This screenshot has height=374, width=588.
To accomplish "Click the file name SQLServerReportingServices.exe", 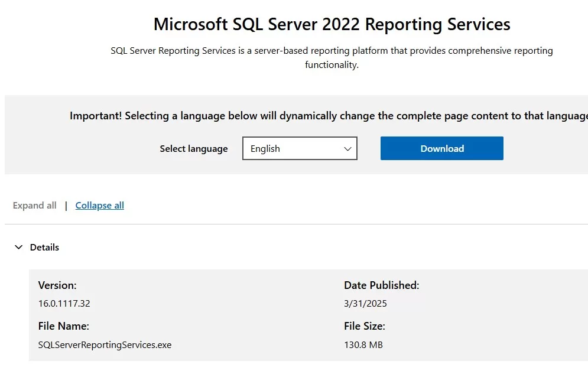I will click(x=105, y=344).
